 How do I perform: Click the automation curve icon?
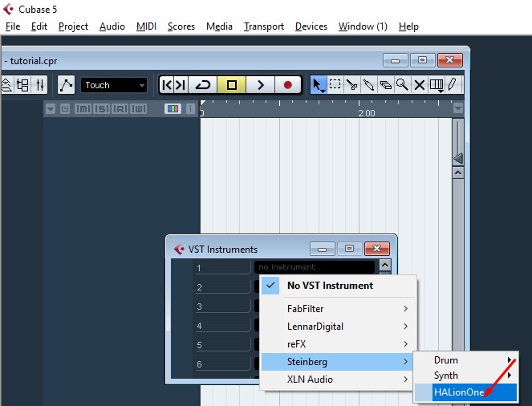coord(66,85)
